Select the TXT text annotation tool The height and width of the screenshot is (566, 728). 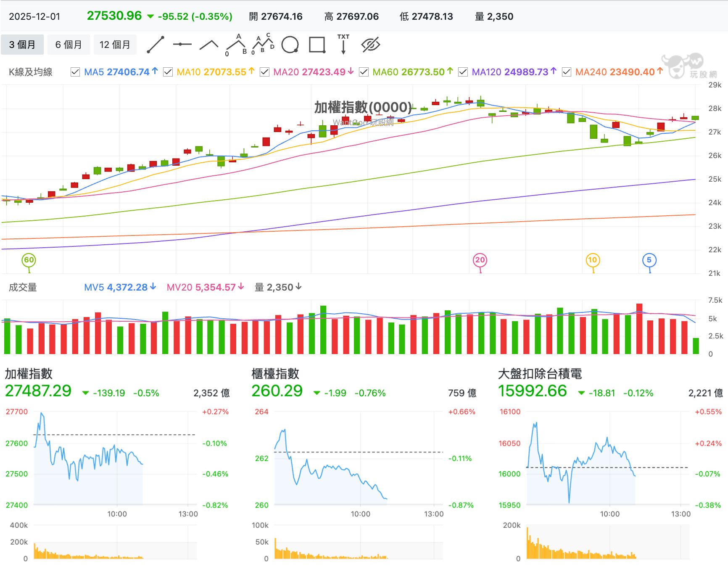click(x=343, y=44)
